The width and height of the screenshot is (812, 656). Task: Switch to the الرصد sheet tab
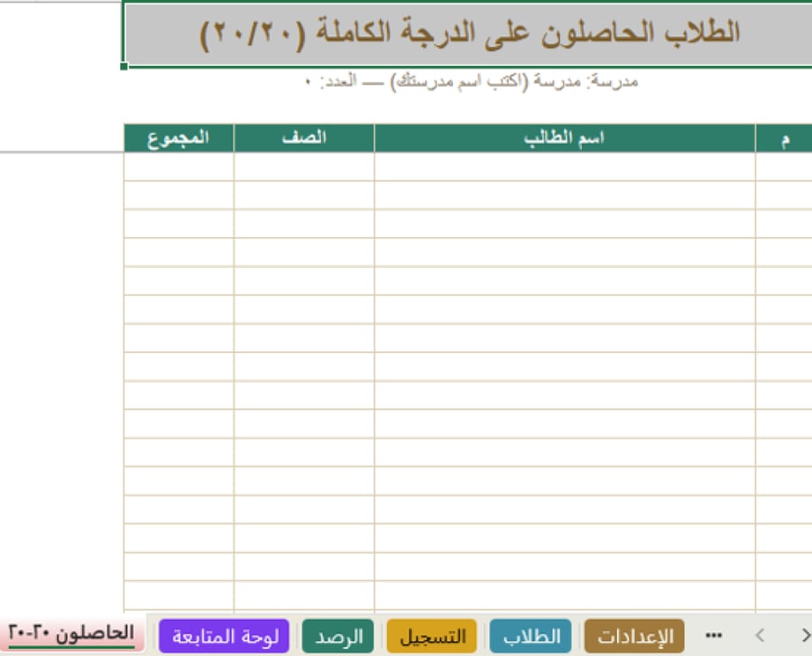[337, 636]
